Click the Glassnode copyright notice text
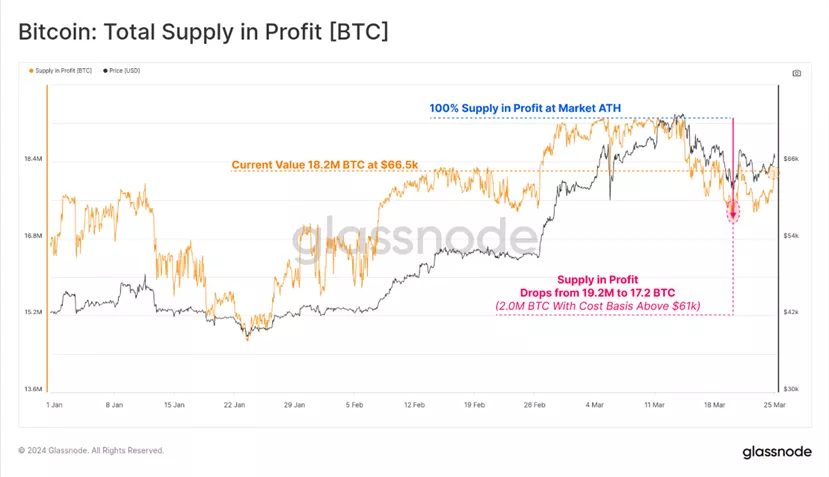This screenshot has height=477, width=829. pyautogui.click(x=91, y=451)
